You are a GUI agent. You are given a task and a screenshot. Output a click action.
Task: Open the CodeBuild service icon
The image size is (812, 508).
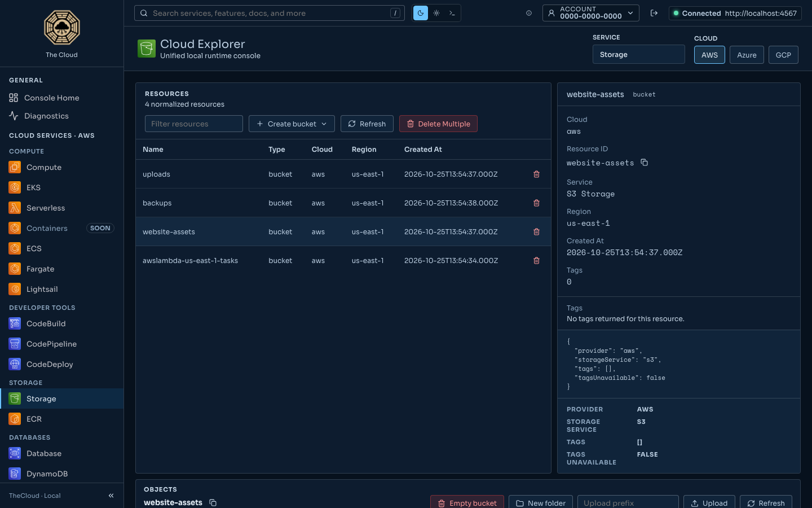(x=15, y=323)
